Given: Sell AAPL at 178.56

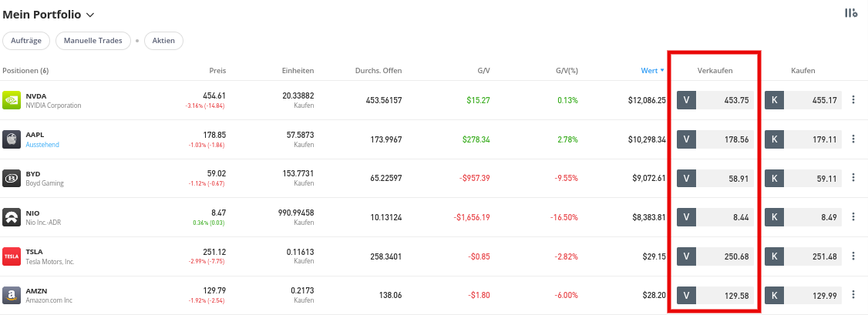Looking at the screenshot, I should click(715, 139).
